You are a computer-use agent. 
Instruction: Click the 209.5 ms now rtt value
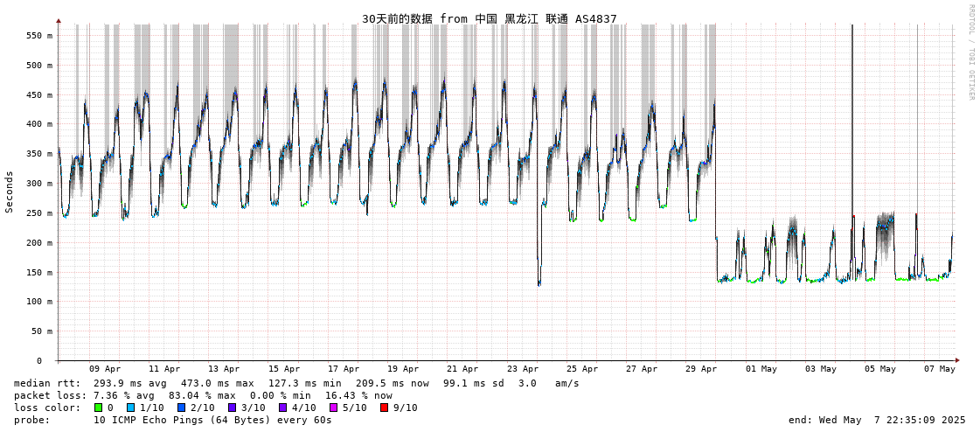click(392, 383)
